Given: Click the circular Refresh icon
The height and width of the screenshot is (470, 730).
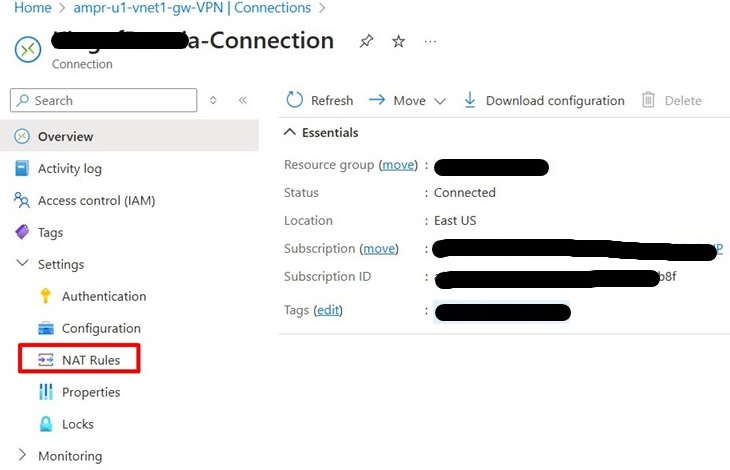Looking at the screenshot, I should click(295, 100).
